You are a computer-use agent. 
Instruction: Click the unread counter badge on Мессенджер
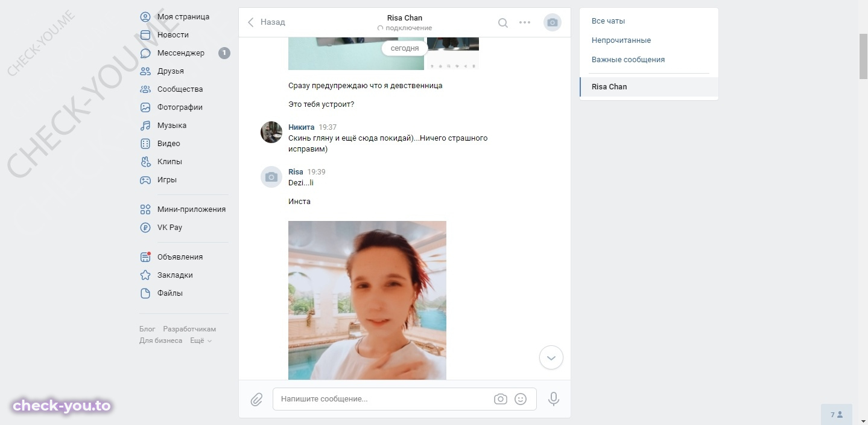click(224, 53)
